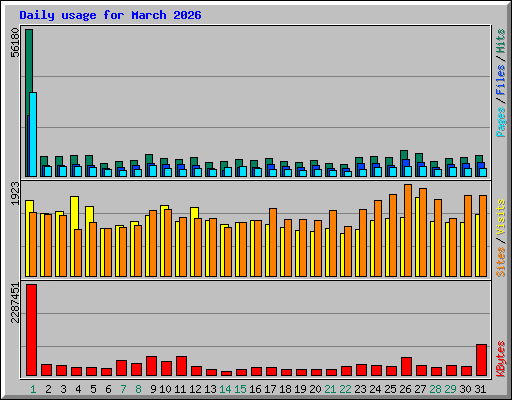
Task: Click the day 29 axis label
Action: [x=450, y=389]
